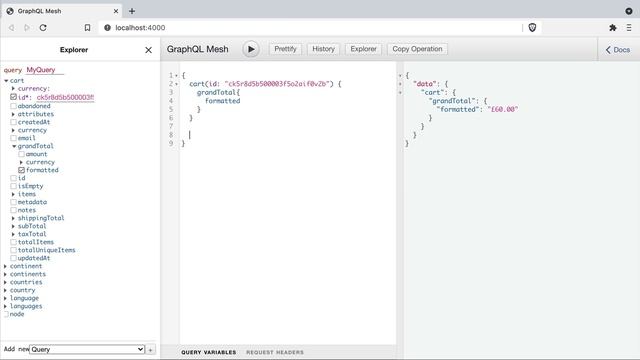The image size is (640, 360).
Task: Expand the continents node
Action: coord(5,274)
